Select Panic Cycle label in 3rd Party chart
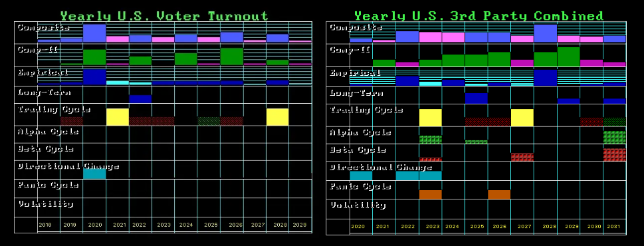This screenshot has width=644, height=246. click(x=361, y=186)
